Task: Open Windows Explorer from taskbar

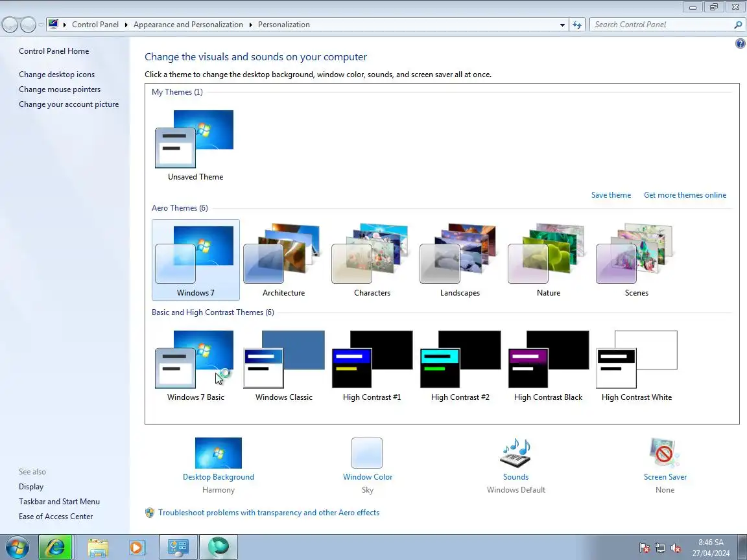Action: 98,547
